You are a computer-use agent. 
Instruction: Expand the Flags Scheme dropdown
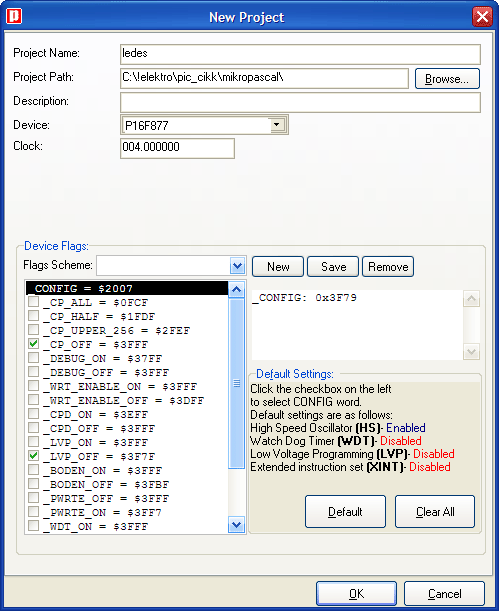coord(238,266)
